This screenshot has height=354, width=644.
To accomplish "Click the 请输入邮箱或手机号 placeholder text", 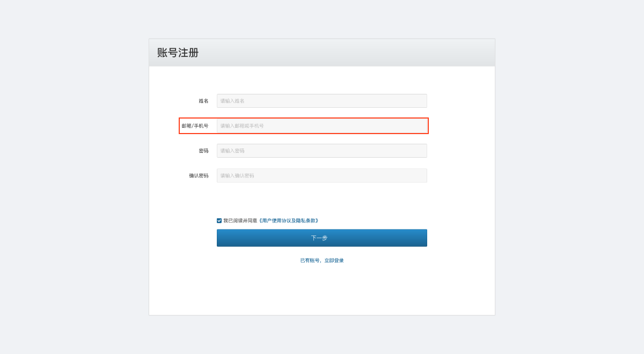I will [x=242, y=126].
